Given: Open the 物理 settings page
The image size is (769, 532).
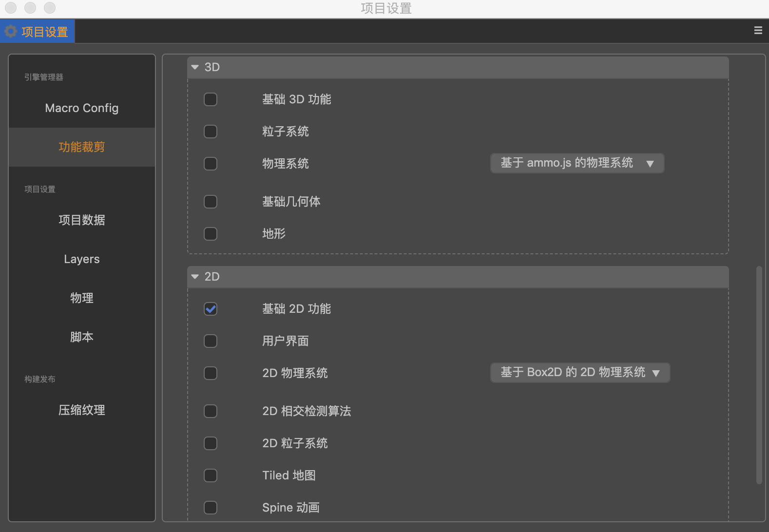Looking at the screenshot, I should coord(82,298).
